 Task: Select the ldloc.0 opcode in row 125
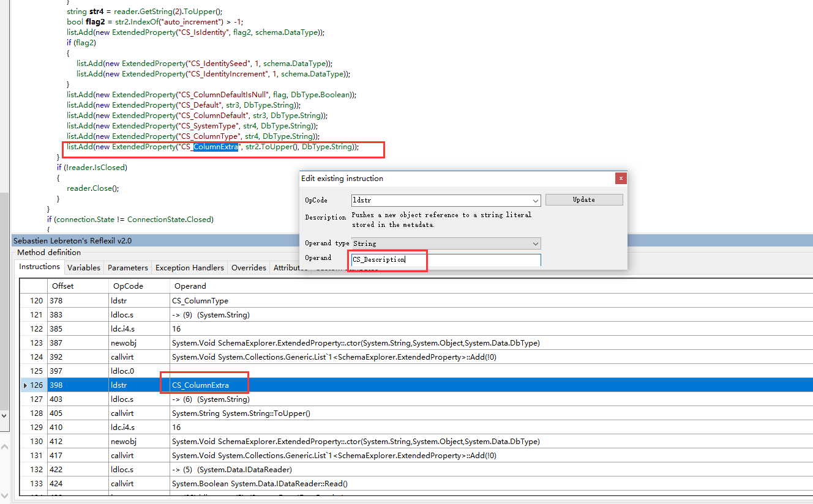pos(140,371)
